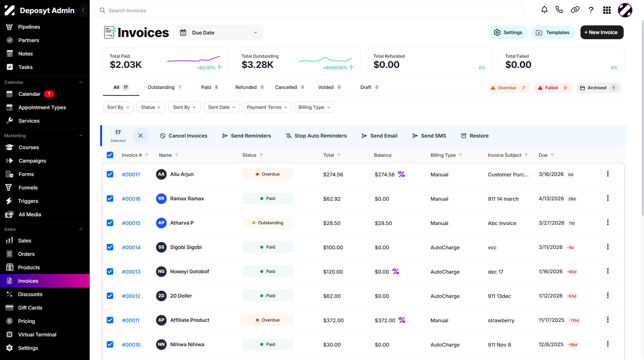644x360 pixels.
Task: Switch to the Draft tab
Action: click(370, 87)
